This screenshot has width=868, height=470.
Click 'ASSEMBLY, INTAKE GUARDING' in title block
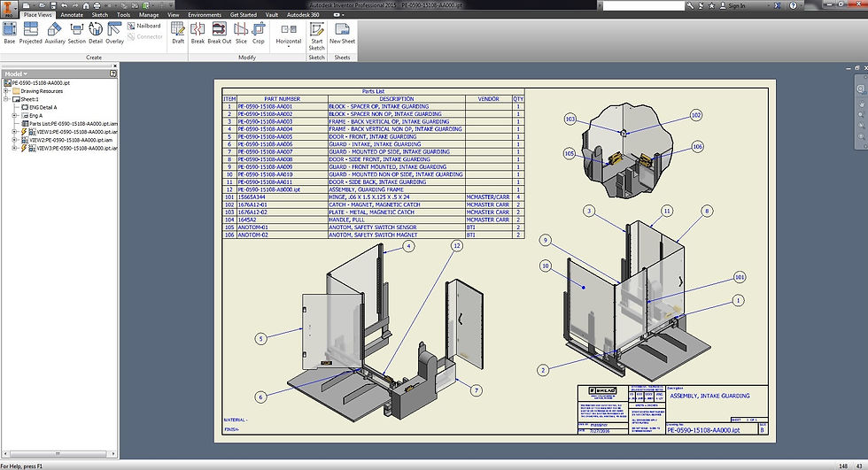click(709, 396)
